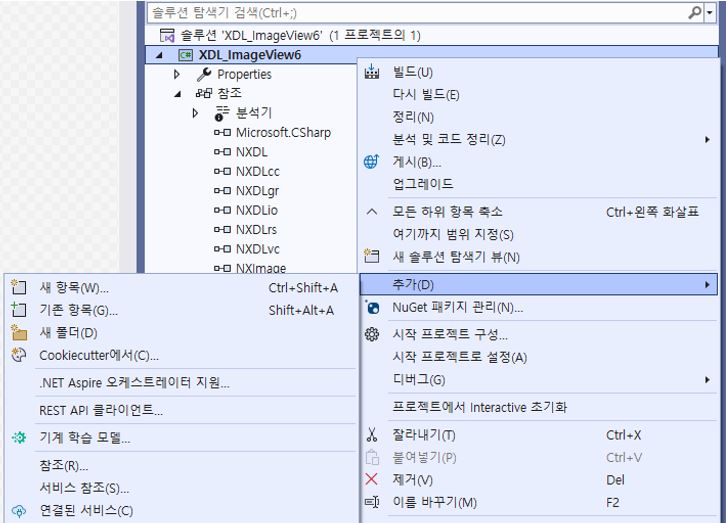Image resolution: width=726 pixels, height=523 pixels.
Task: Choose 시작 프로젝트로 설정(A)
Action: [460, 357]
